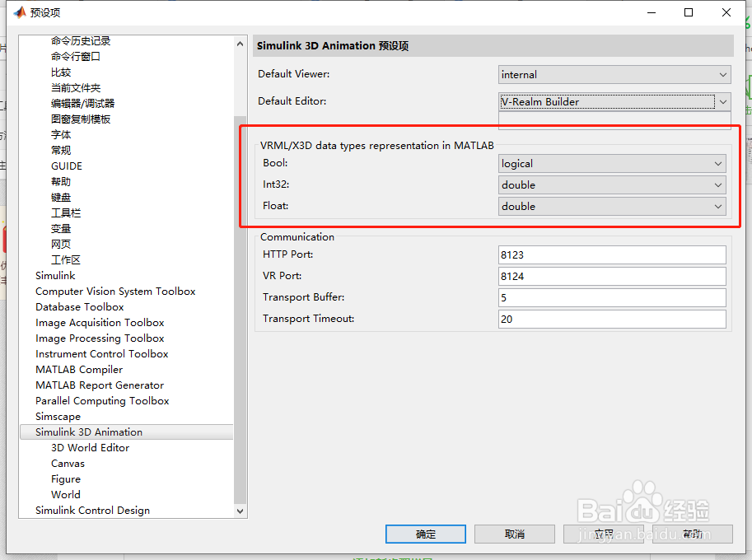Cancel with the 取消 button
752x560 pixels.
pyautogui.click(x=515, y=534)
